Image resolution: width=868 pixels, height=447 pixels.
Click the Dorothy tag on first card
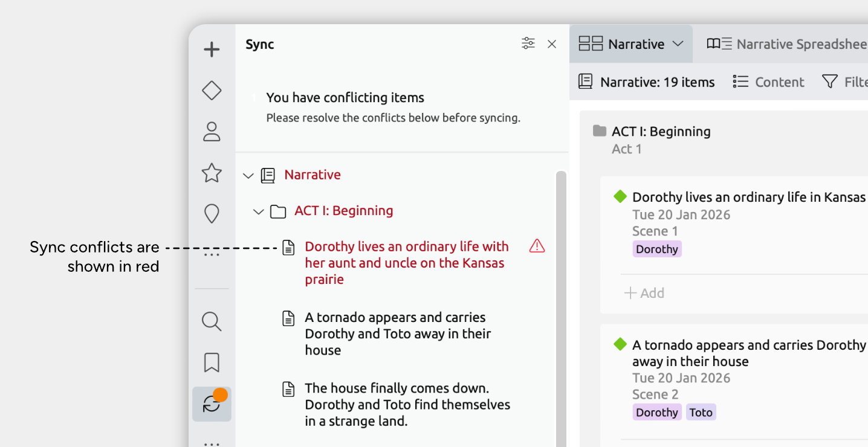coord(657,249)
